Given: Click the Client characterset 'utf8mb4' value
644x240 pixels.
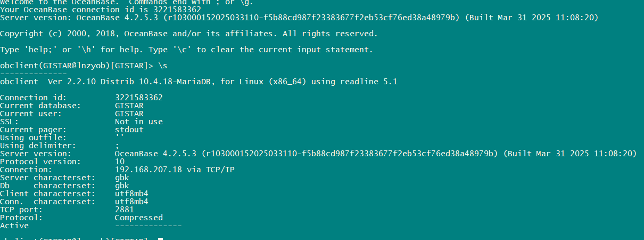Looking at the screenshot, I should click(131, 194).
